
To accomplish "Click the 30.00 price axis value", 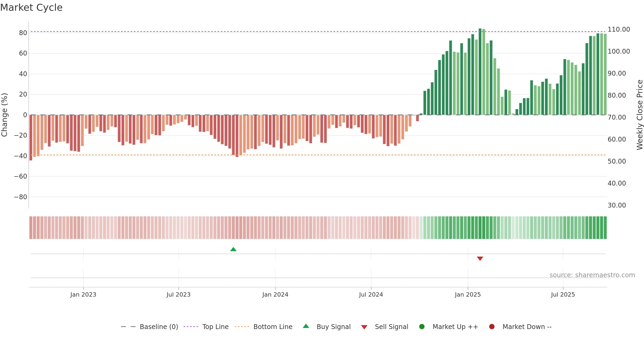I will 617,205.
